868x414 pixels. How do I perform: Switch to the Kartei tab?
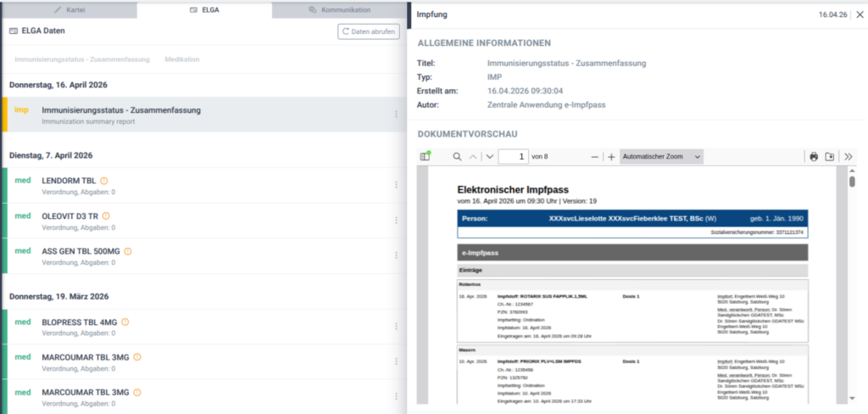click(68, 9)
